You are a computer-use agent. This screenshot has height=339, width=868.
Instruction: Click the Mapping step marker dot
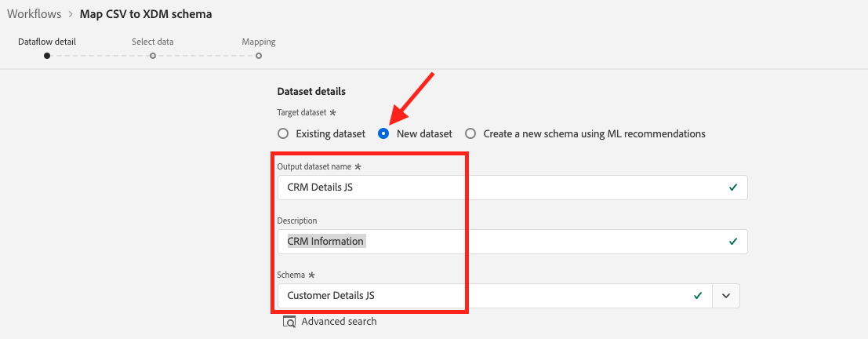click(259, 56)
